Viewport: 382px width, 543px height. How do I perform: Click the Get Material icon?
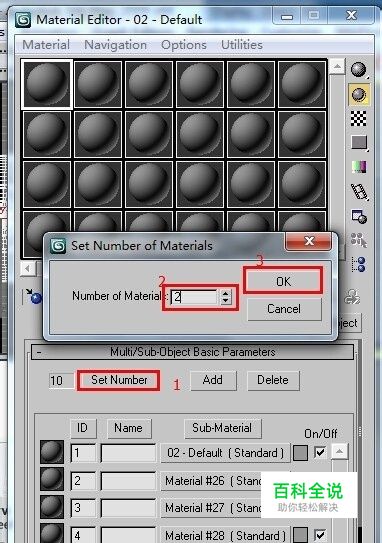(x=33, y=296)
